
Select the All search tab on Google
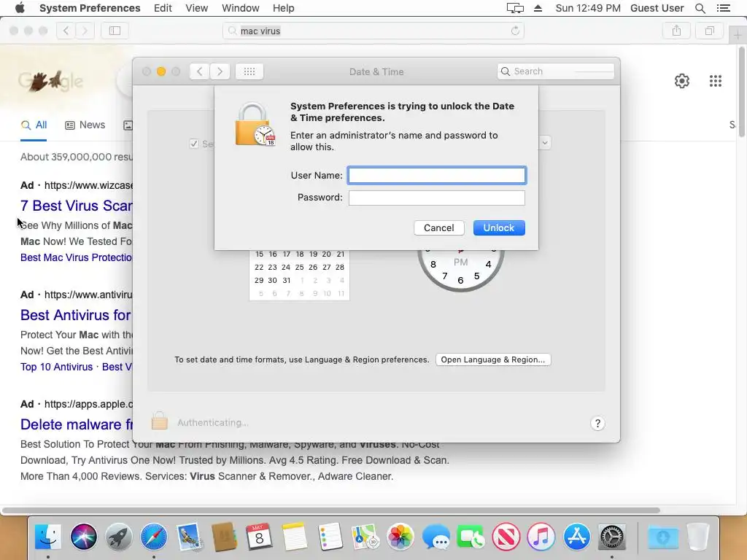(34, 125)
